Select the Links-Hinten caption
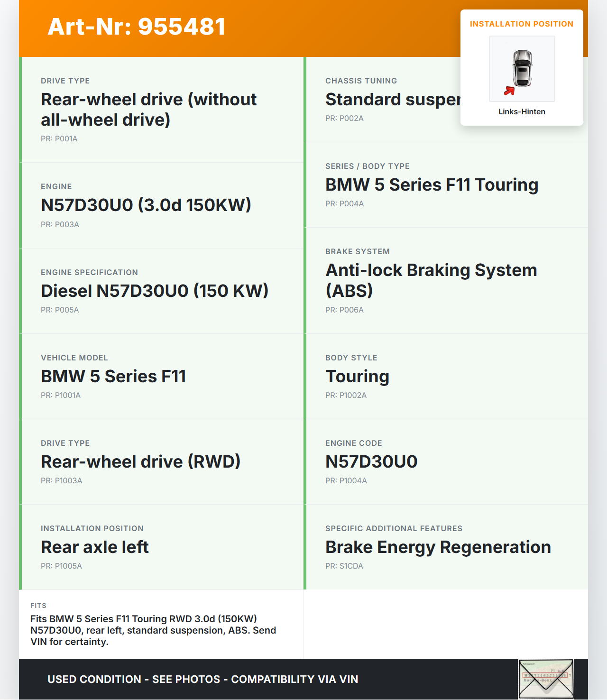 522,112
